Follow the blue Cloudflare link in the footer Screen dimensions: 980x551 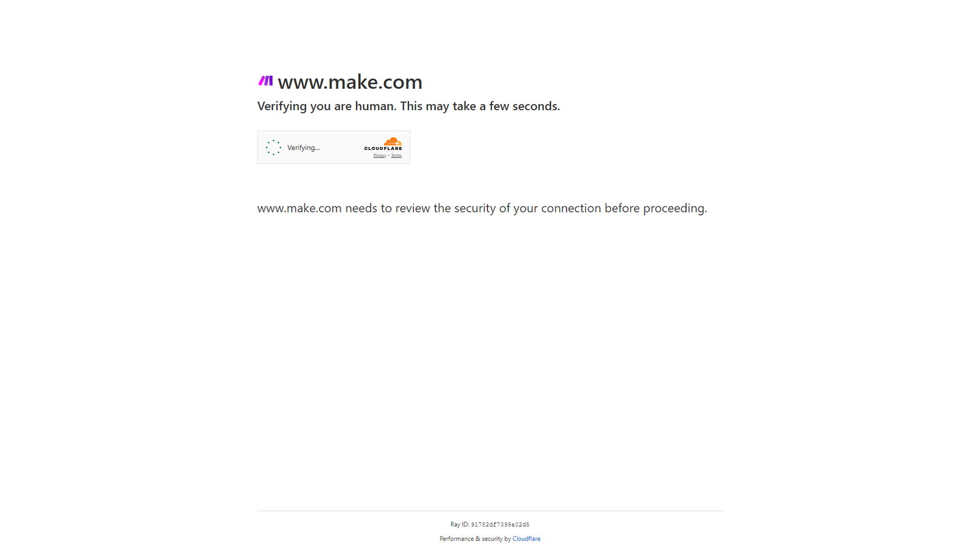point(526,539)
